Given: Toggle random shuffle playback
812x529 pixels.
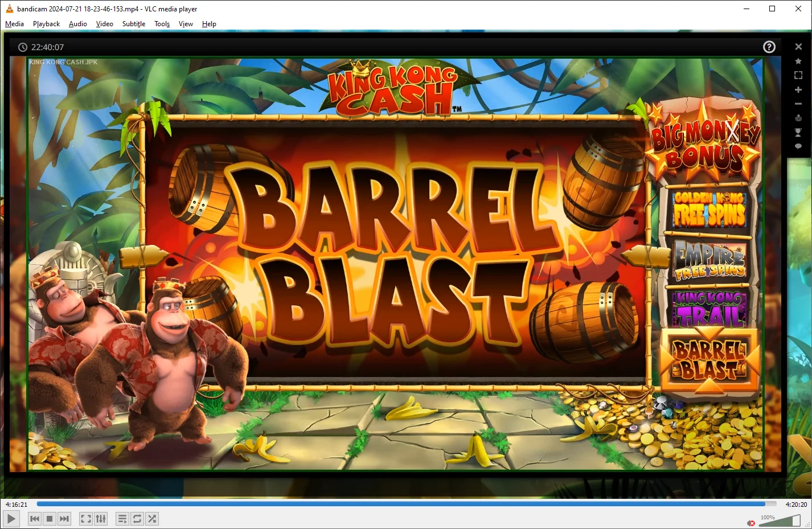Looking at the screenshot, I should (152, 519).
